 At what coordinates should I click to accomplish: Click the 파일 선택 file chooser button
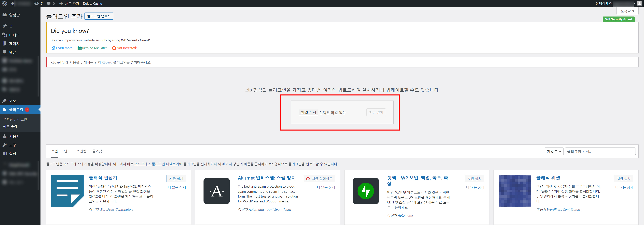[x=308, y=112]
